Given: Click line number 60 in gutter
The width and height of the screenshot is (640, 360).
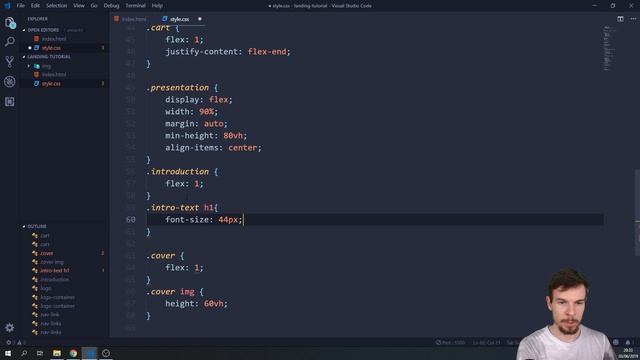Looking at the screenshot, I should click(x=131, y=220).
